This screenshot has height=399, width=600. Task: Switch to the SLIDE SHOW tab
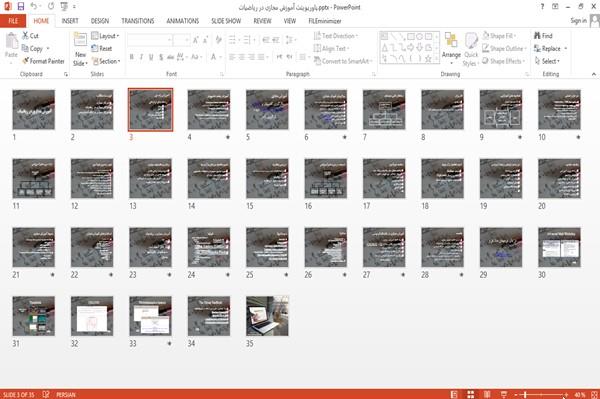point(226,21)
